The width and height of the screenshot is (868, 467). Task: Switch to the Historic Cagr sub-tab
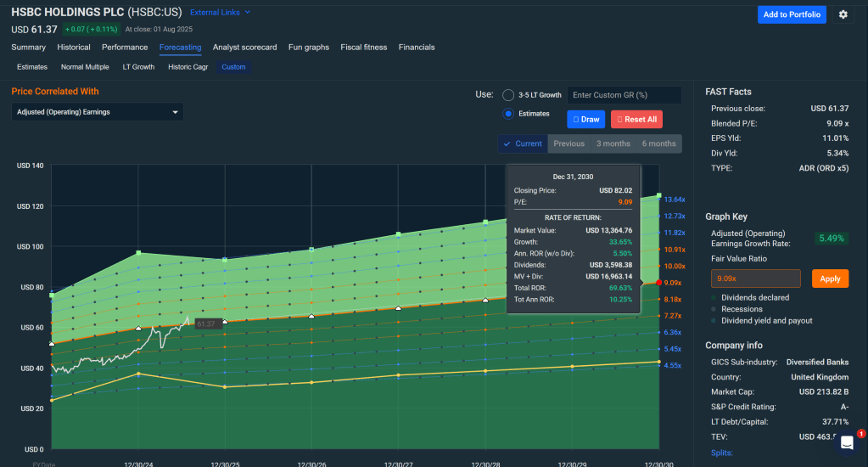[x=188, y=67]
